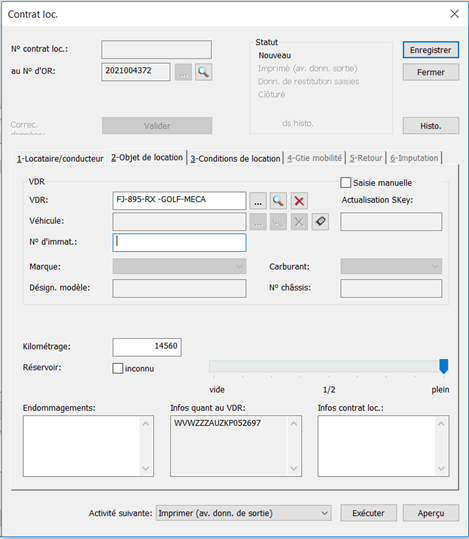Open the VDR browse dots button

click(x=258, y=201)
